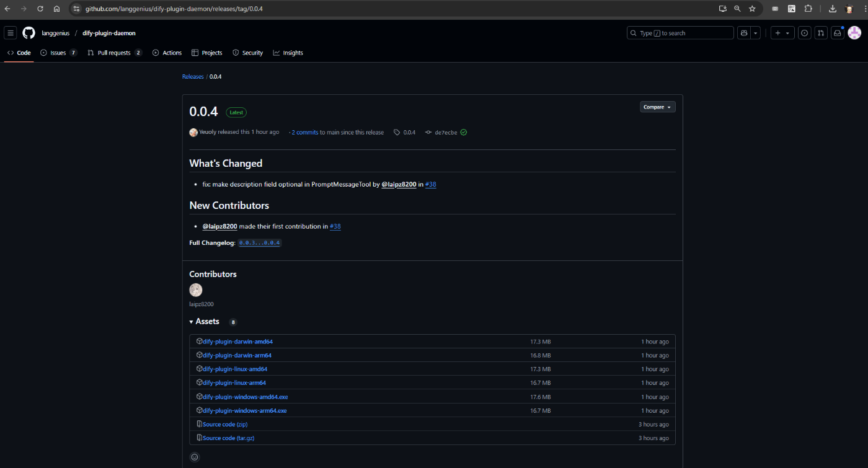Click the verified commit checkmark badge
Image resolution: width=868 pixels, height=468 pixels.
pos(463,132)
